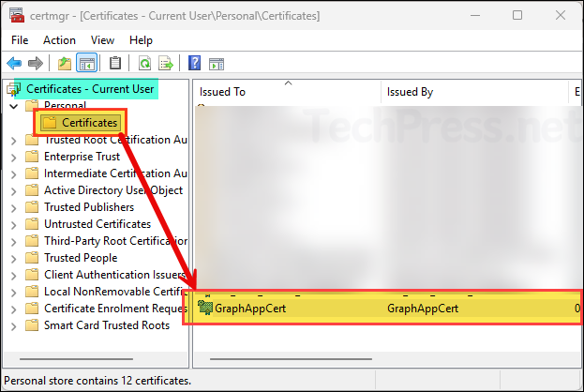
Task: Sort by the Issued By column header
Action: point(473,92)
